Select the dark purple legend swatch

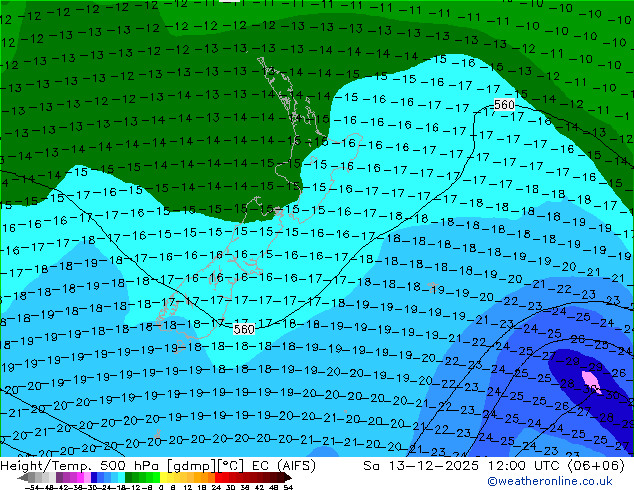[59, 478]
